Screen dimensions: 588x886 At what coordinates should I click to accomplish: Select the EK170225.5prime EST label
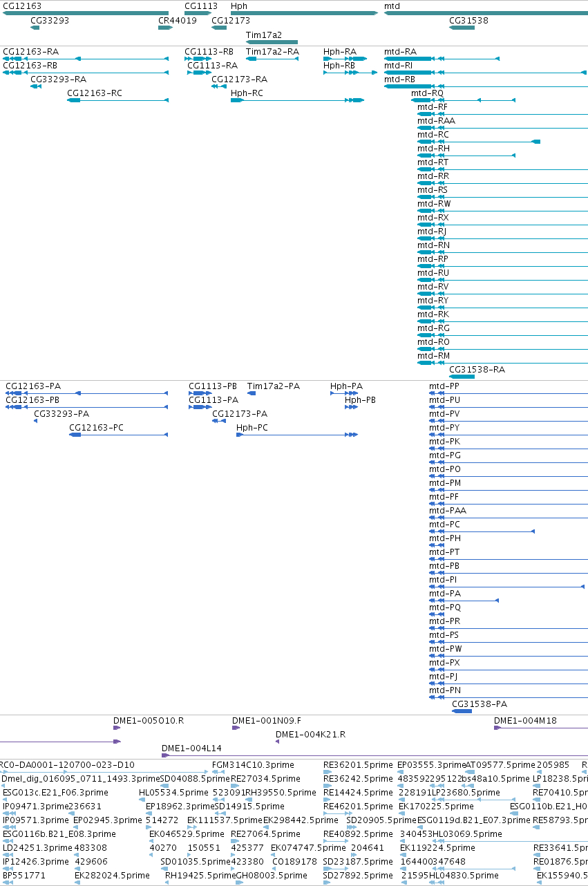pos(435,807)
